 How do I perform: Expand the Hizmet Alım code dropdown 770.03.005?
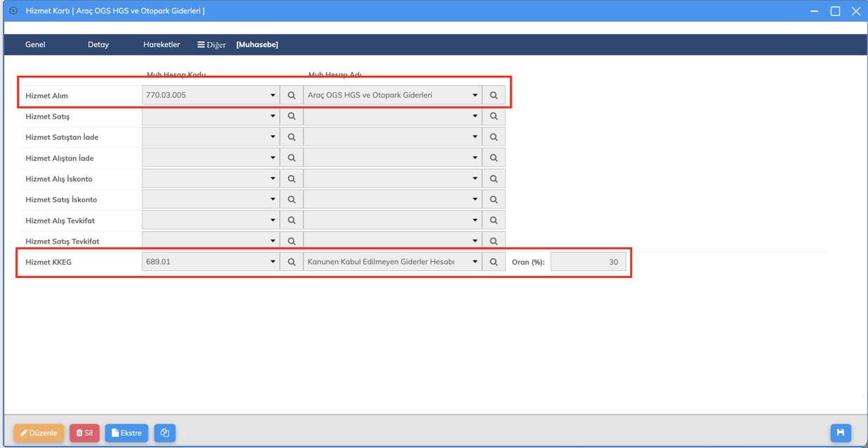click(272, 95)
